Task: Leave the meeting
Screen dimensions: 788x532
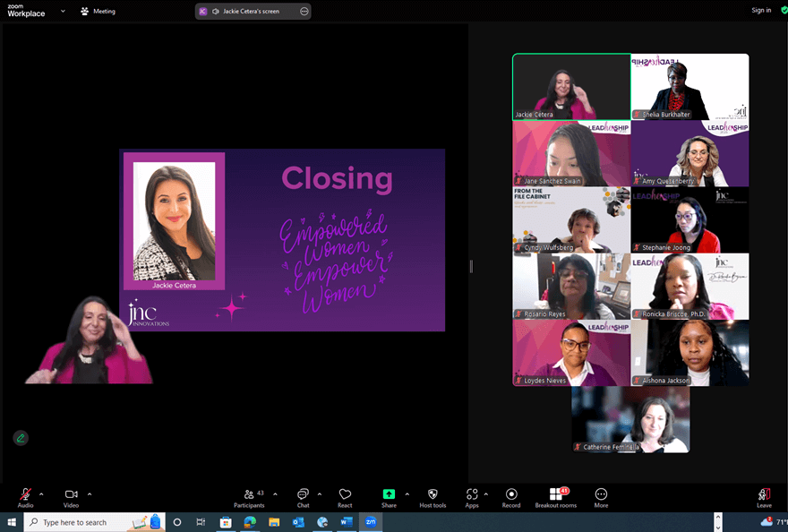Action: (x=764, y=494)
